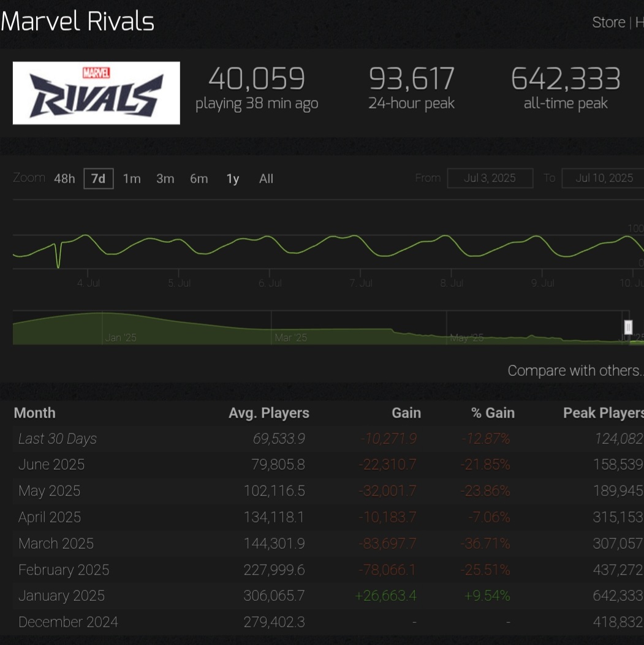This screenshot has width=644, height=645.
Task: Click the 642,333 all-time peak value
Action: (x=566, y=78)
